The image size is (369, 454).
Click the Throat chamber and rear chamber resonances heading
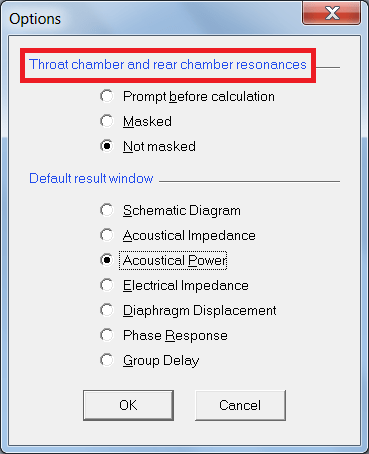(168, 65)
